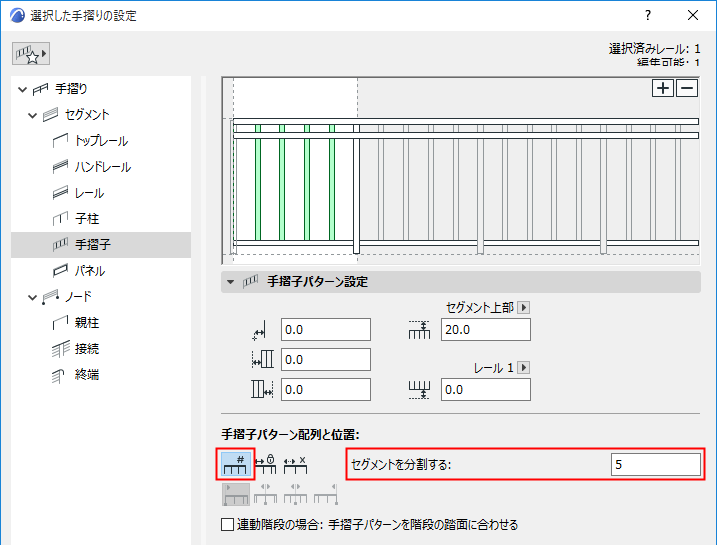Open the レール 1 reference dropdown arrow

(524, 368)
